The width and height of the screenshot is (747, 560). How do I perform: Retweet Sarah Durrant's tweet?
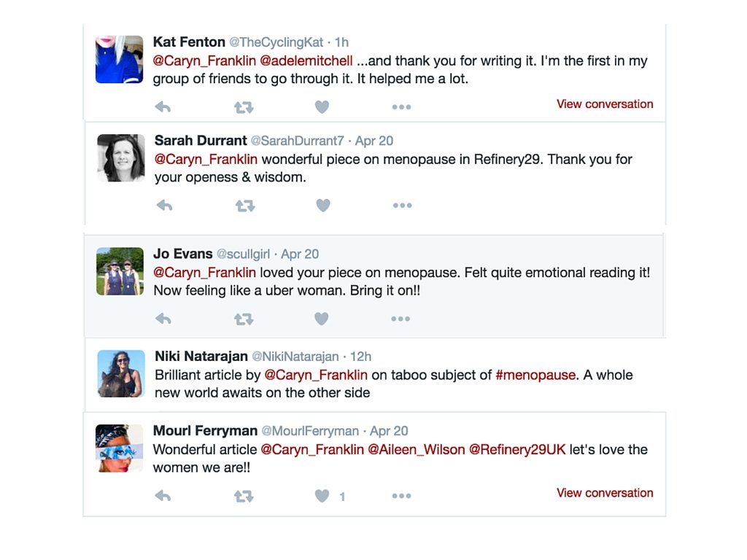point(244,206)
